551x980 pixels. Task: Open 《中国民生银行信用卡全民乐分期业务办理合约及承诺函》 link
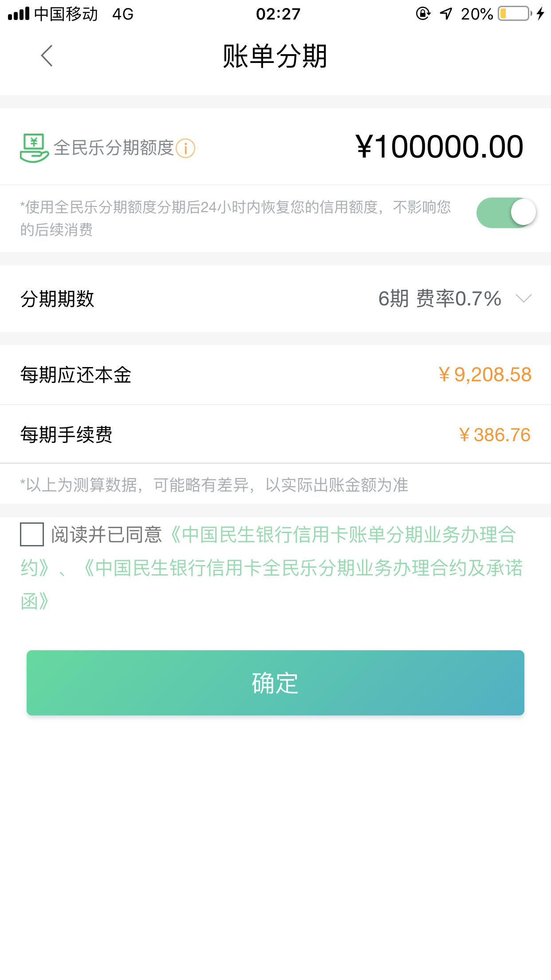point(272,585)
